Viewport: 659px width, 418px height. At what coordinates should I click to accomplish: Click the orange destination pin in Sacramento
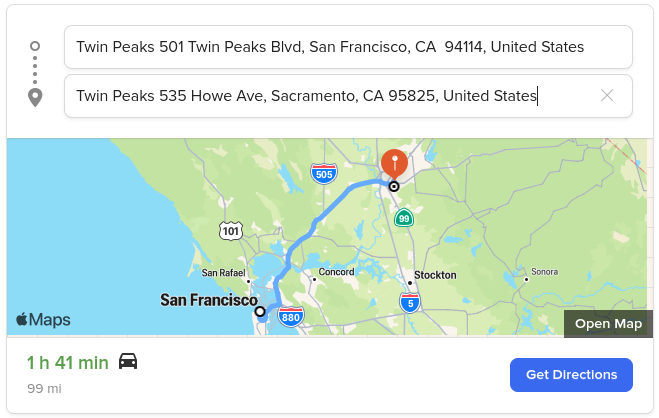point(394,163)
